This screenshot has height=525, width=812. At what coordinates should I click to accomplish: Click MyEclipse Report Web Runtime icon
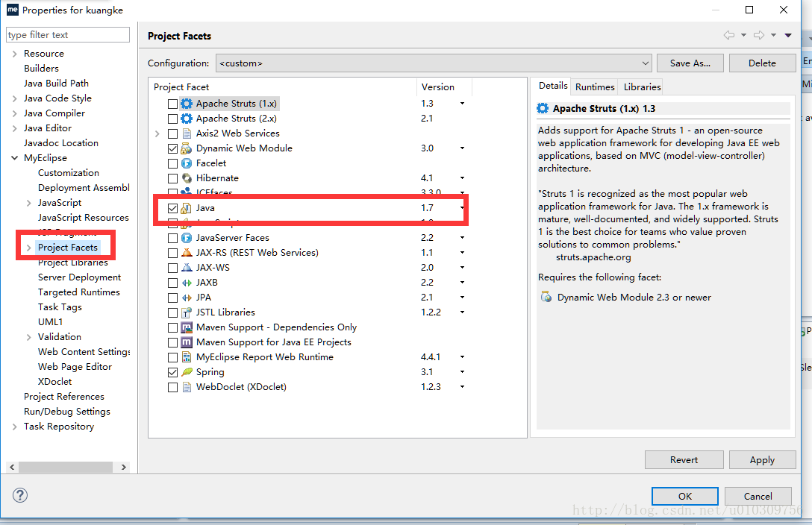pyautogui.click(x=187, y=357)
